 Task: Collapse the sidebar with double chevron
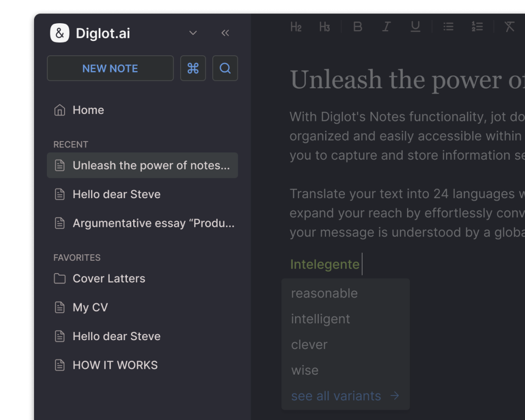(x=225, y=33)
